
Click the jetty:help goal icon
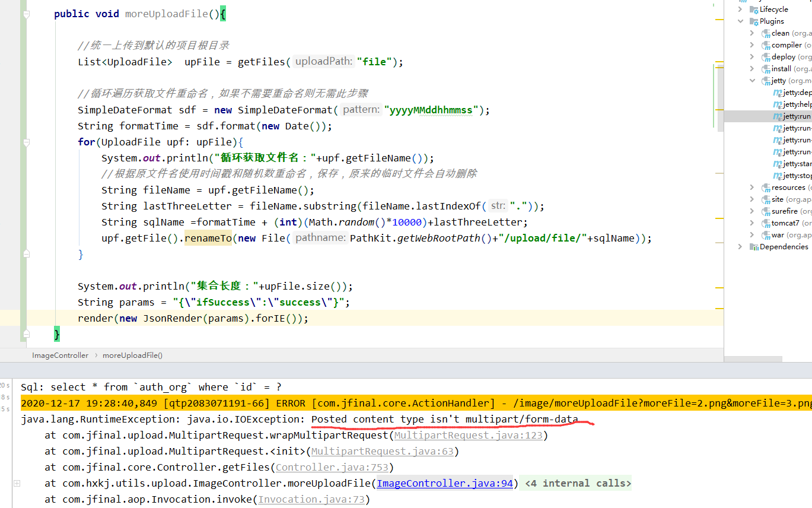coord(778,104)
